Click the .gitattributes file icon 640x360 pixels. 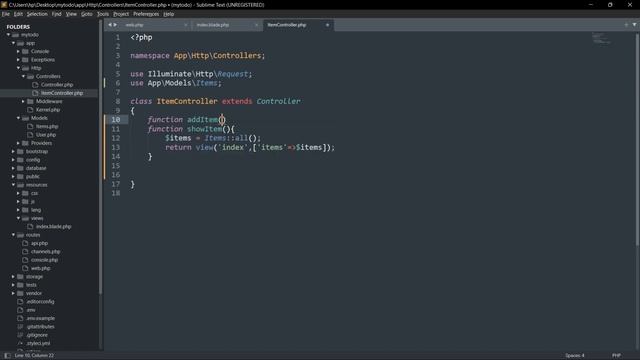(20, 327)
